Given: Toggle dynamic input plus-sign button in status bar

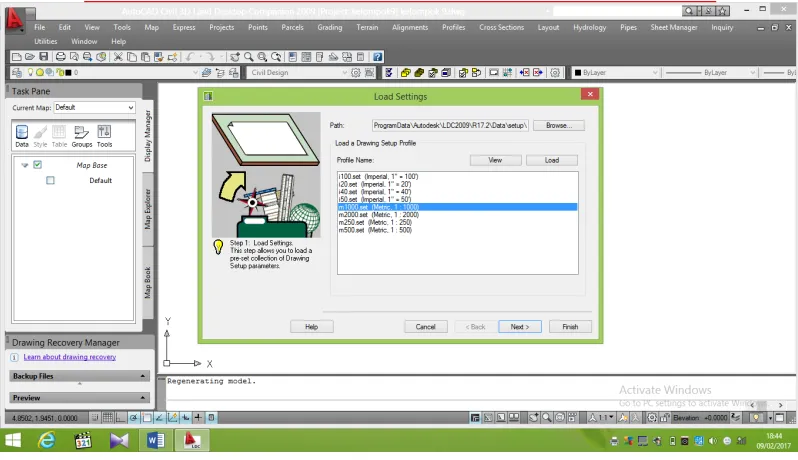Looking at the screenshot, I should tap(198, 418).
